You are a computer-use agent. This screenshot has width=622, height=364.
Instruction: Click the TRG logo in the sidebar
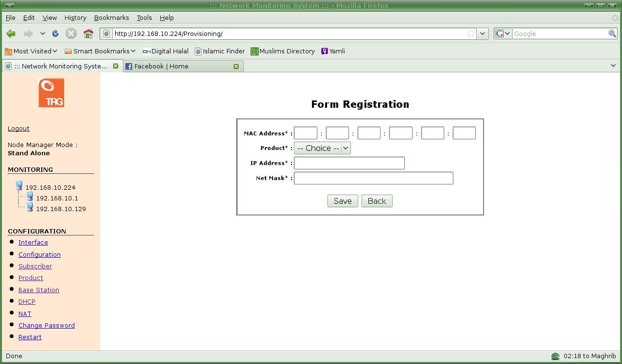coord(51,93)
